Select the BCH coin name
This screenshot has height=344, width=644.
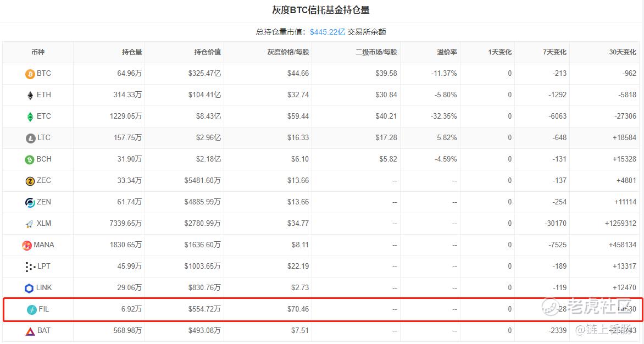point(44,159)
